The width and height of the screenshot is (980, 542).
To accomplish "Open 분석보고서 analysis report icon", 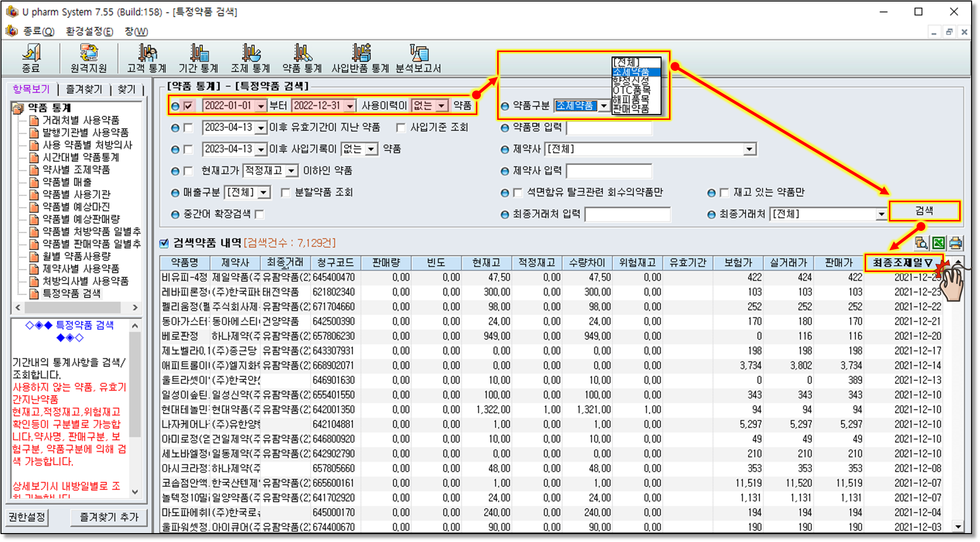I will [418, 57].
